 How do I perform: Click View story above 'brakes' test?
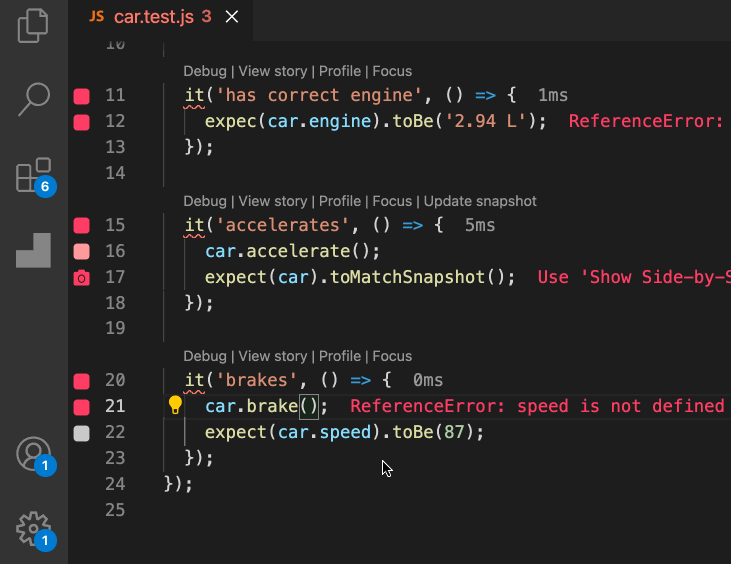273,356
